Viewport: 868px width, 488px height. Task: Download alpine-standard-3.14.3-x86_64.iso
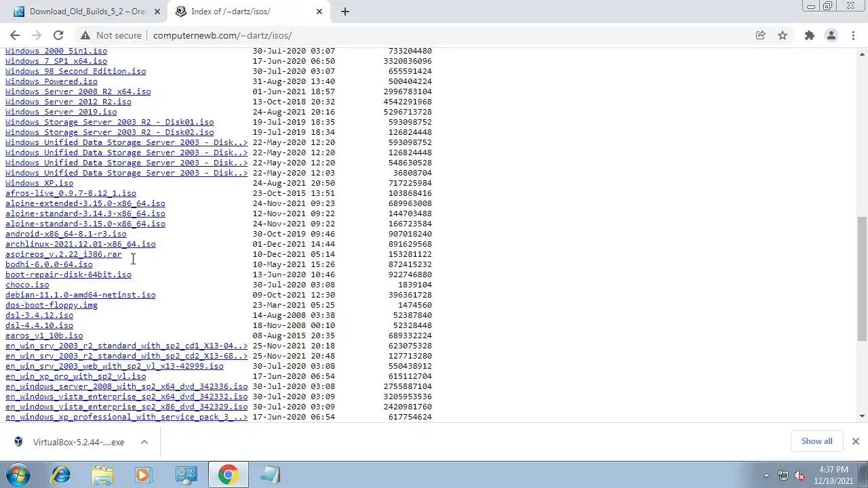(85, 213)
